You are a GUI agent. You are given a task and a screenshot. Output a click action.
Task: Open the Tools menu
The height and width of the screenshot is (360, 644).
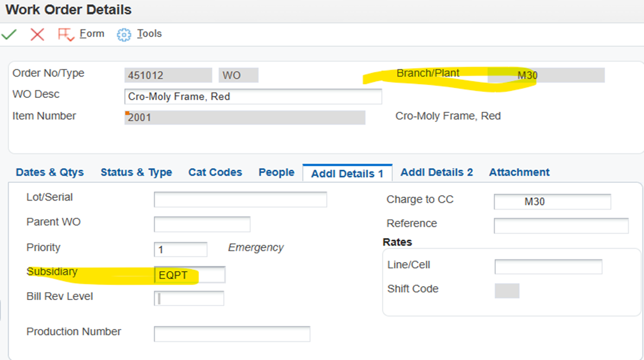tap(149, 33)
